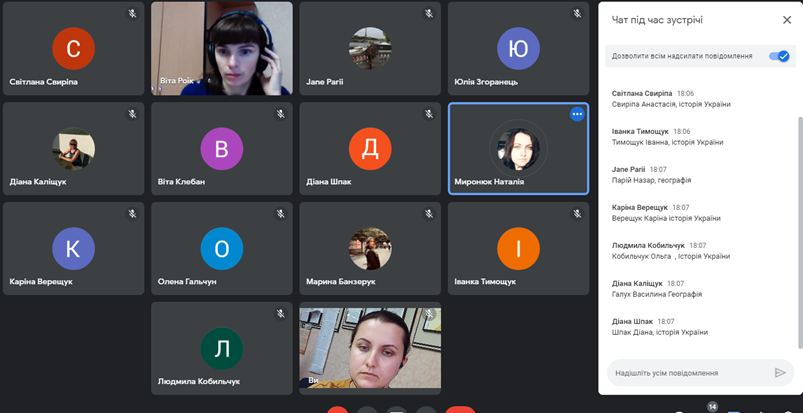
Task: Click Діана Каліщук's profile photo
Action: tap(73, 149)
